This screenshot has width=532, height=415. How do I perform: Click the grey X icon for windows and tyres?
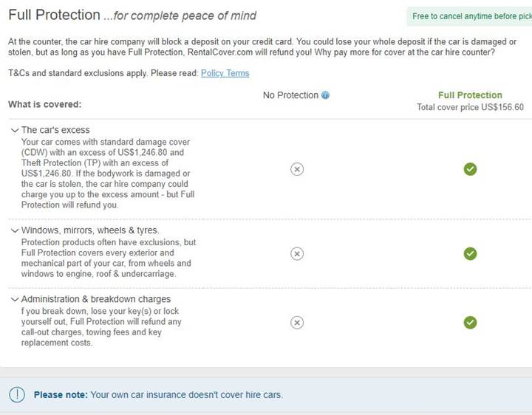pos(297,253)
